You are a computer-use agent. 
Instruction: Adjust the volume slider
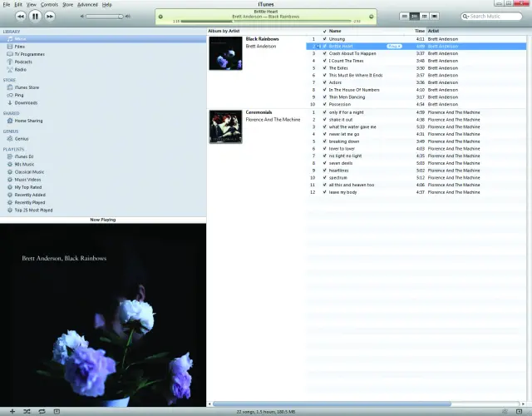pos(104,16)
